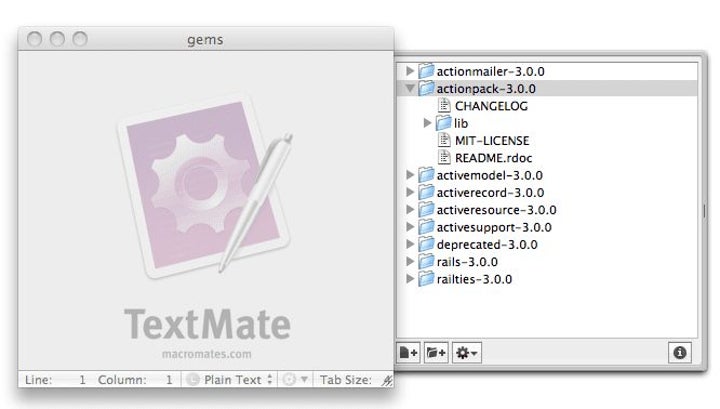
Task: Collapse the actionpack-3.0.0 folder
Action: tap(409, 89)
